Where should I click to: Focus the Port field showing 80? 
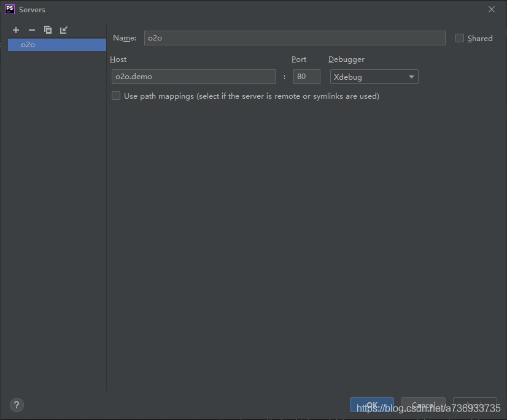306,77
